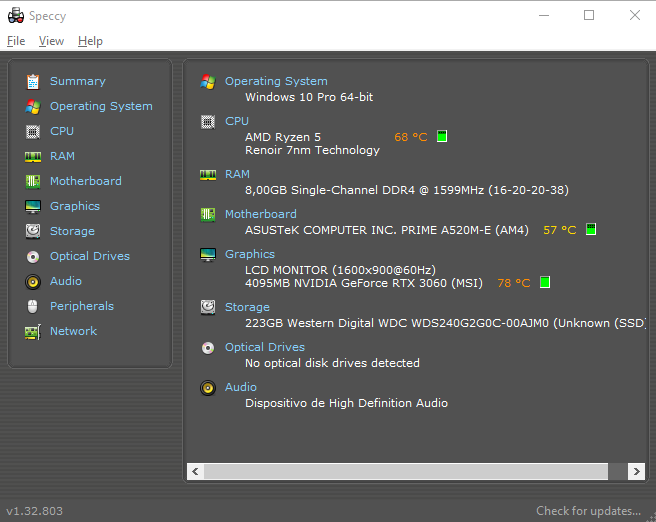Open the sidebar Motherboard label
Image resolution: width=656 pixels, height=522 pixels.
pyautogui.click(x=86, y=181)
